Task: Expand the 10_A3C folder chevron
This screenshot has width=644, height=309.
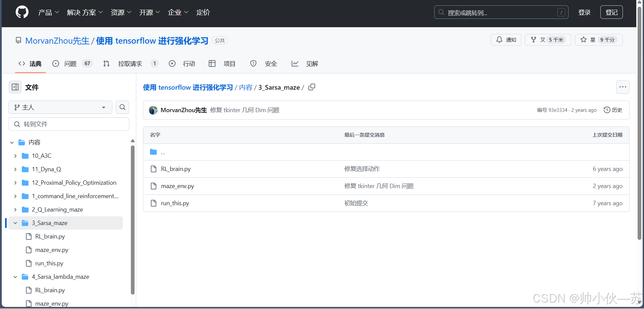Action: coord(15,156)
